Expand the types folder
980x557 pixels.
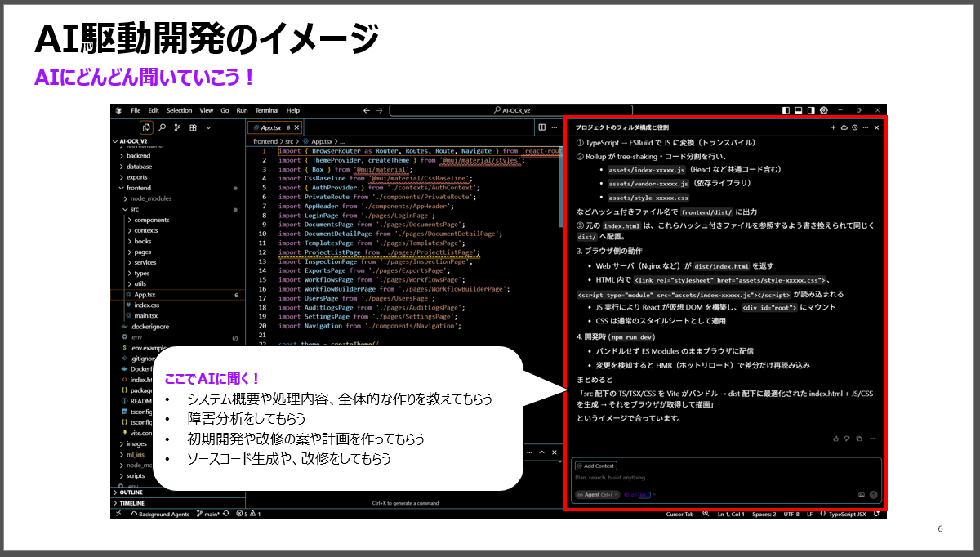pos(177,273)
